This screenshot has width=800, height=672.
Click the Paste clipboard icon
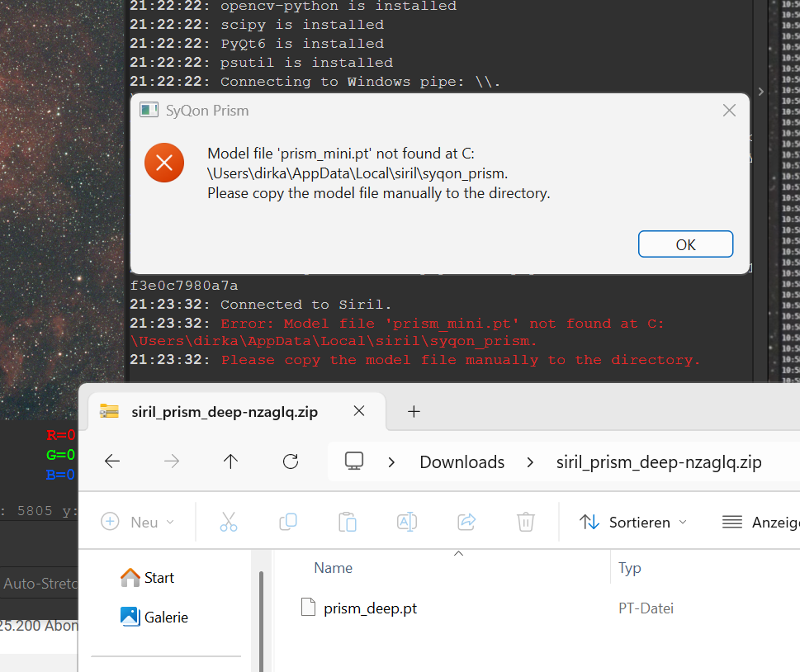tap(348, 522)
